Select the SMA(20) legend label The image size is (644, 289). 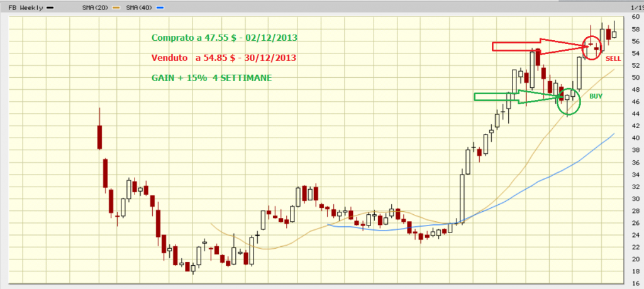[x=96, y=8]
